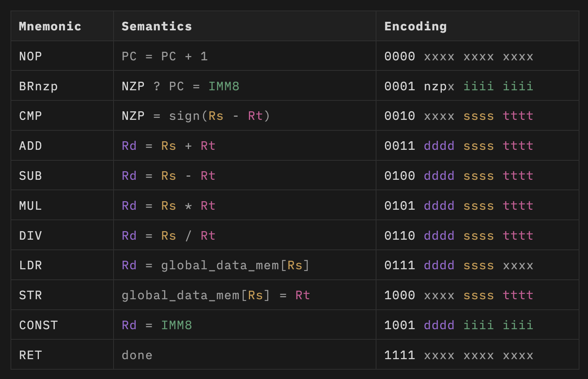Click the slash operator in DIV semantics
This screenshot has width=588, height=379.
[188, 236]
